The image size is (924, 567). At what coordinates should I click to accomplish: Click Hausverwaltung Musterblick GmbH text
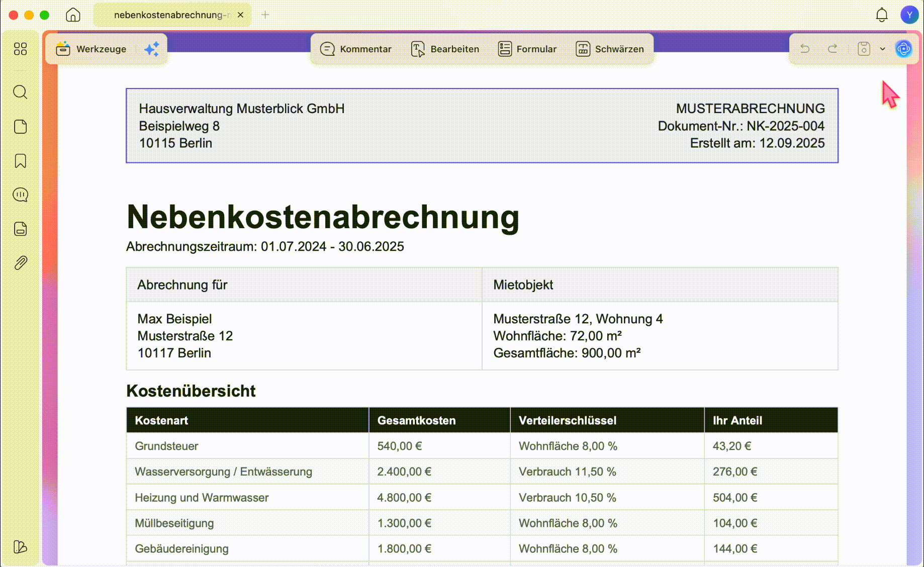click(242, 109)
